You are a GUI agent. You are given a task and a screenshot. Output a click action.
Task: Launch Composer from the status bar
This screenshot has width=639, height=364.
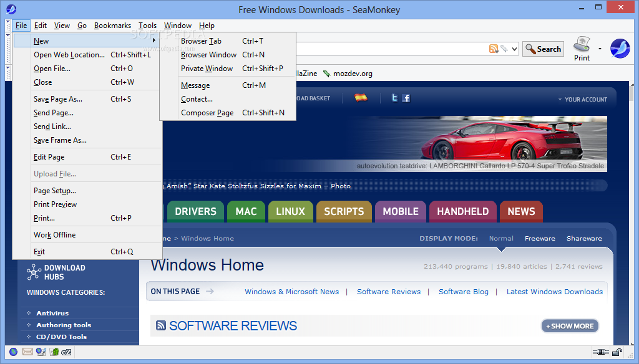41,352
